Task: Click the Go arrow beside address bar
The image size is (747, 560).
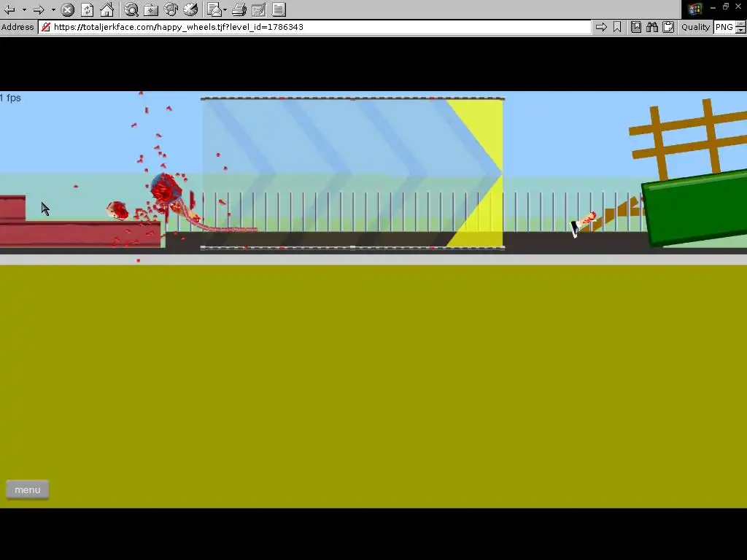Action: click(601, 27)
